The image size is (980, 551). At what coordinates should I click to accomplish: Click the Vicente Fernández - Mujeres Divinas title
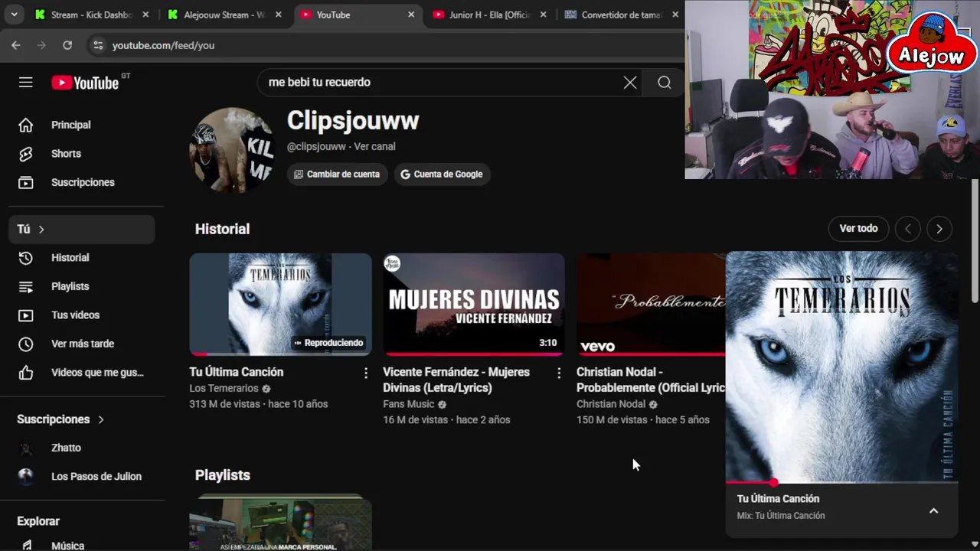[456, 380]
